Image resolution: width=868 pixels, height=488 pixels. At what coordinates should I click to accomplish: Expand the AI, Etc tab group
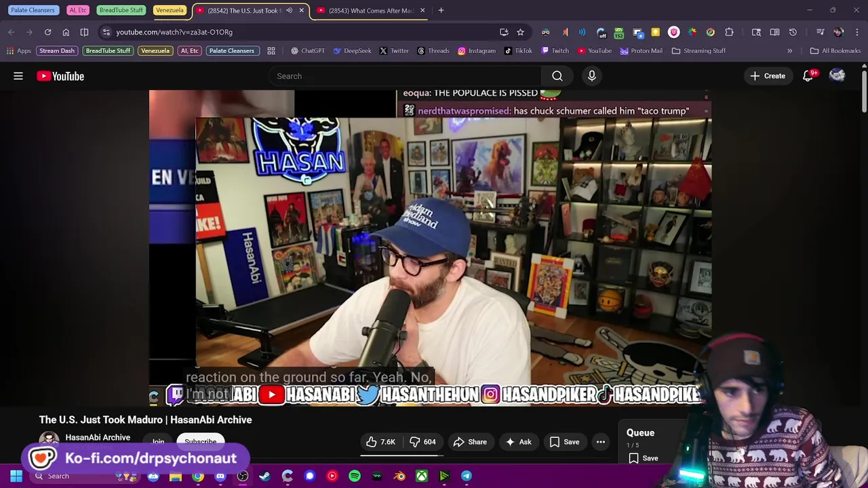tap(78, 10)
